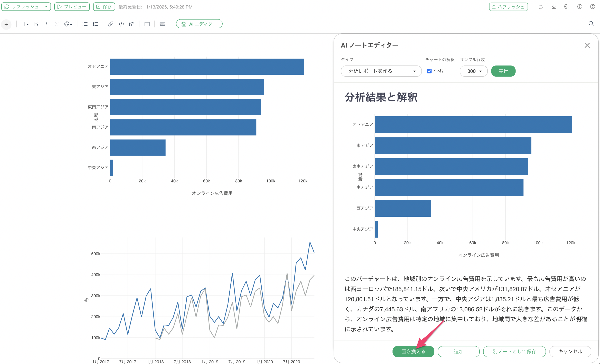Click the download icon in header
Image resolution: width=600 pixels, height=364 pixels.
pos(554,7)
